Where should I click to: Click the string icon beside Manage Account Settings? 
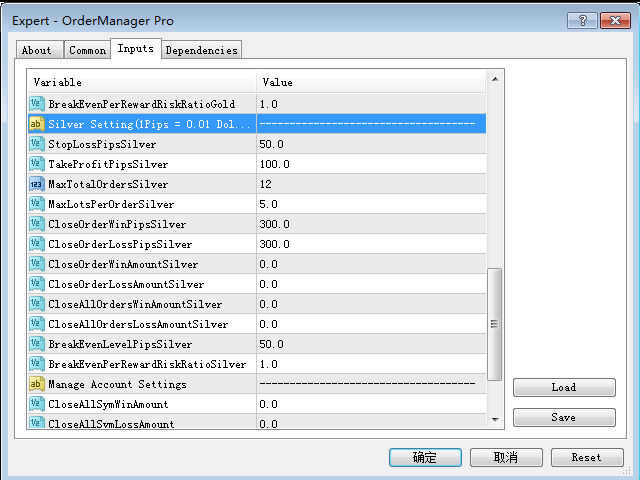(36, 384)
